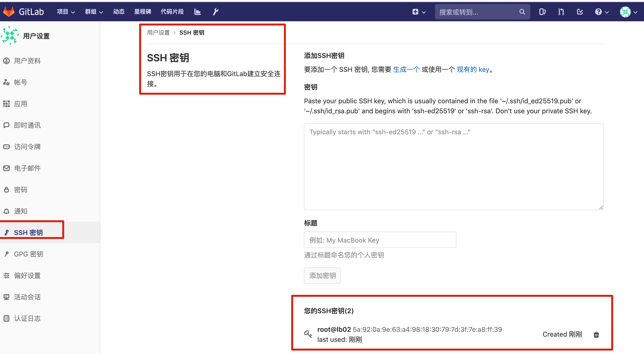
Task: Open the to-do list check icon
Action: [580, 12]
